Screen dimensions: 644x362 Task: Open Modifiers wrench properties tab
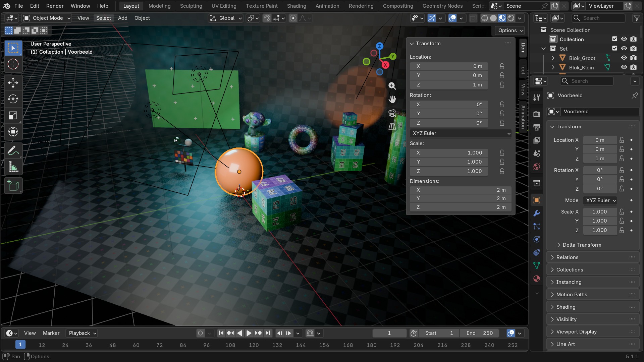tap(537, 213)
